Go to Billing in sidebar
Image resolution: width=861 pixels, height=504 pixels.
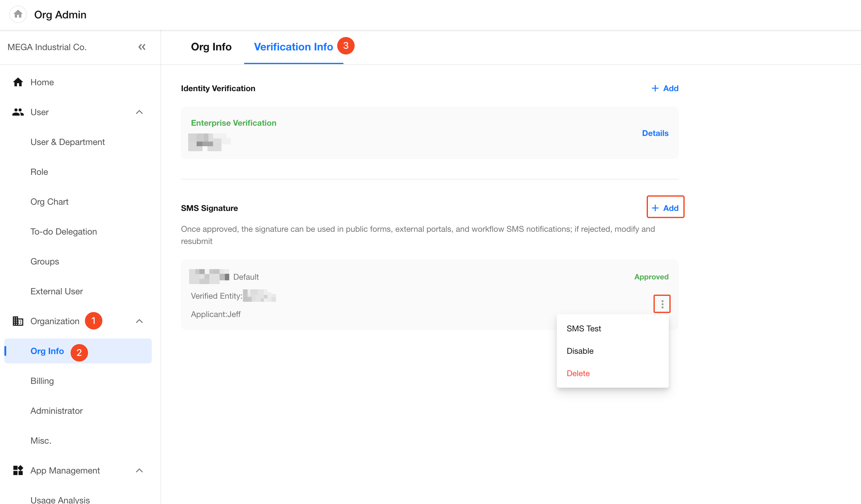click(x=42, y=381)
